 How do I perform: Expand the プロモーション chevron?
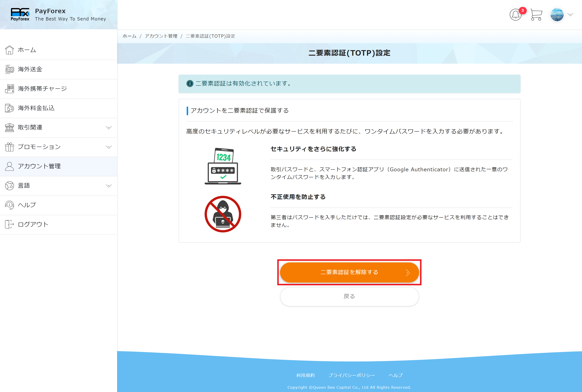(109, 147)
